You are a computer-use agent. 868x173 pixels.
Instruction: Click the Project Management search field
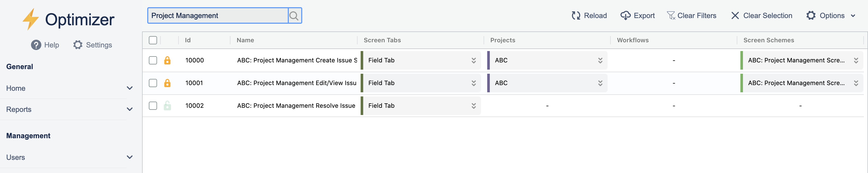[218, 16]
